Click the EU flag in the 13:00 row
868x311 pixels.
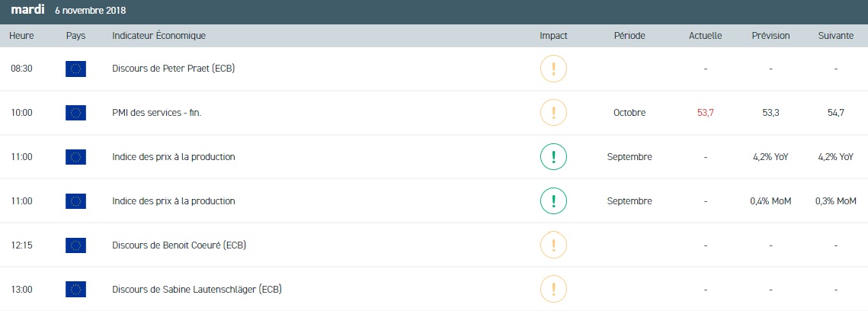click(76, 290)
